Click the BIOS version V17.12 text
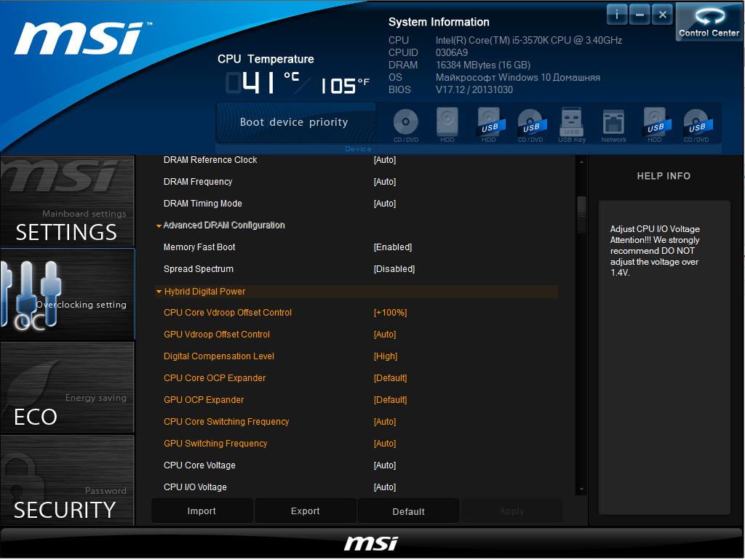Viewport: 745px width, 560px height. pos(474,89)
